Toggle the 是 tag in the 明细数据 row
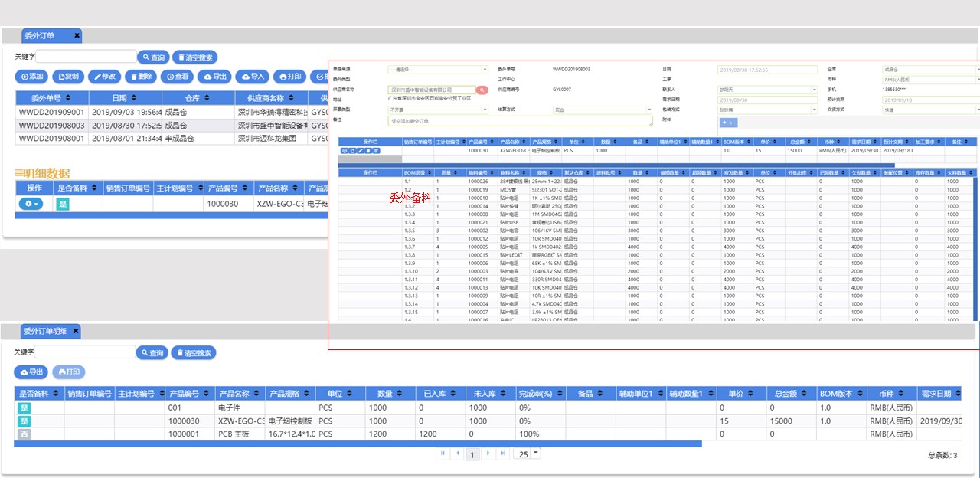The height and width of the screenshot is (478, 980). 63,205
